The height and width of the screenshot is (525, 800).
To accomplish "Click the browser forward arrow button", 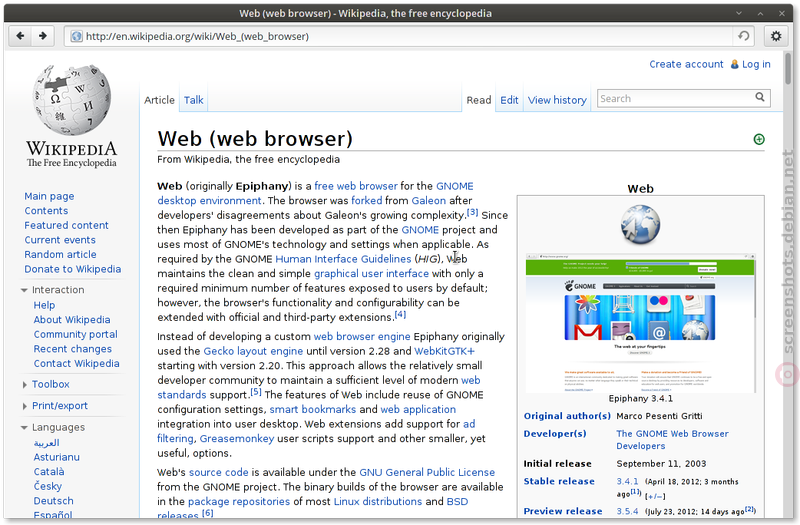I will (x=43, y=36).
